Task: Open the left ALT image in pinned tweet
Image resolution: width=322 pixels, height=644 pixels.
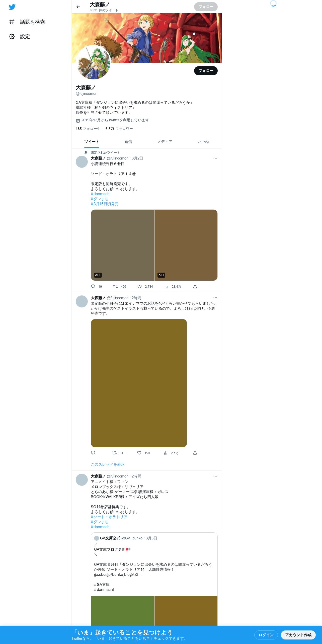Action: (x=122, y=245)
